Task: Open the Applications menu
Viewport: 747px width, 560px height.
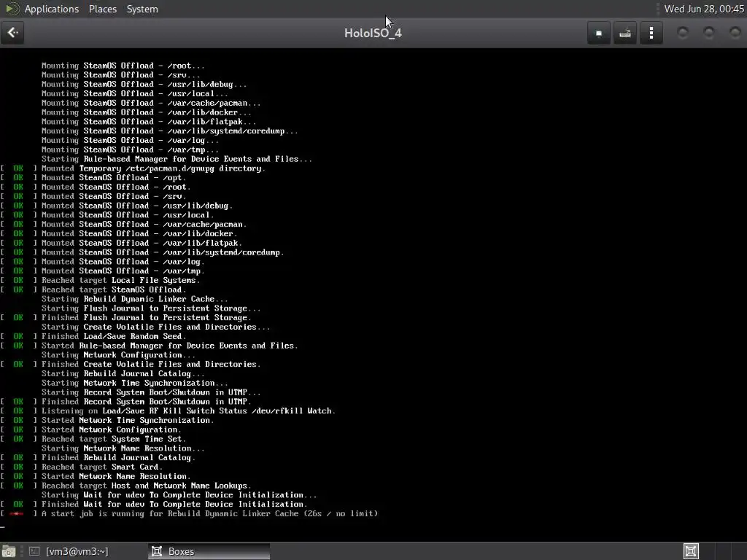Action: coord(52,9)
